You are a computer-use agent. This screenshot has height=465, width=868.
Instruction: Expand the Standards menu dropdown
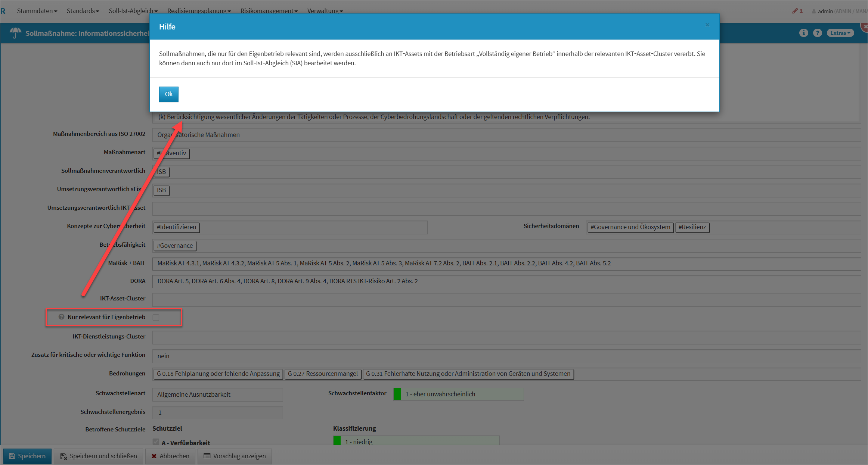coord(83,11)
